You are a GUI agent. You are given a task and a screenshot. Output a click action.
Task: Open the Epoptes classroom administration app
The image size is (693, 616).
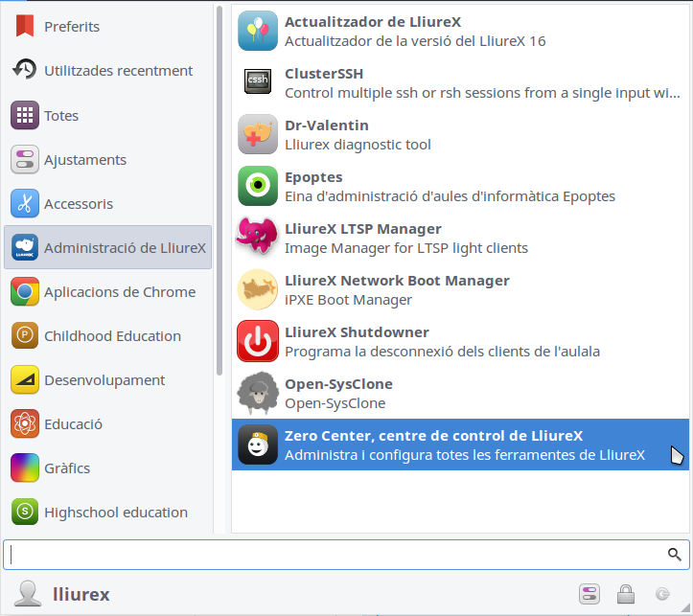(258, 186)
